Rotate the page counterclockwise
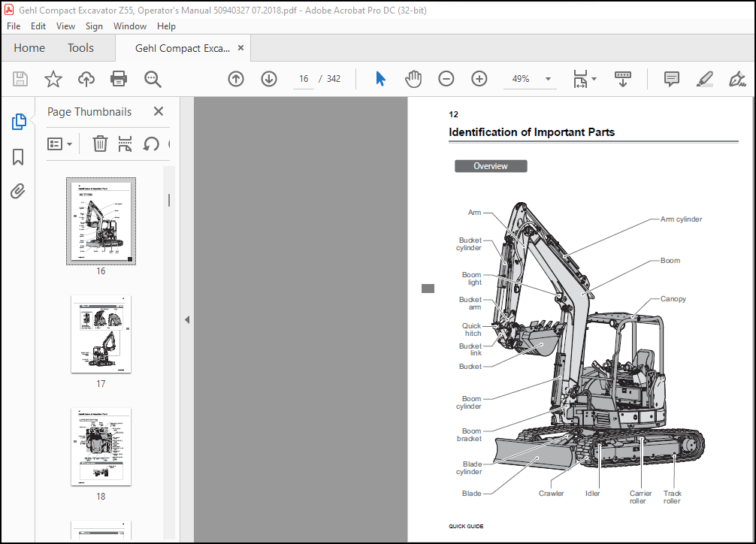Image resolution: width=756 pixels, height=544 pixels. 151,144
